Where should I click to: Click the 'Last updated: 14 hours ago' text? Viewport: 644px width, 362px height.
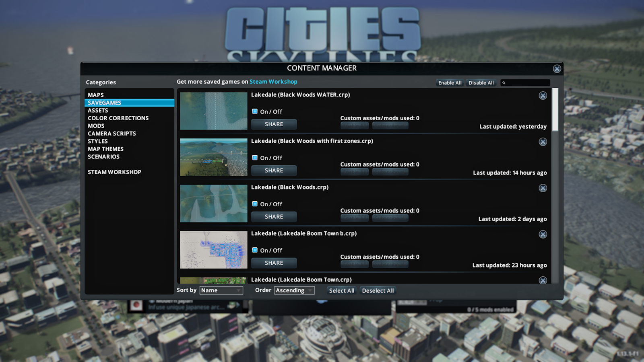(x=510, y=173)
